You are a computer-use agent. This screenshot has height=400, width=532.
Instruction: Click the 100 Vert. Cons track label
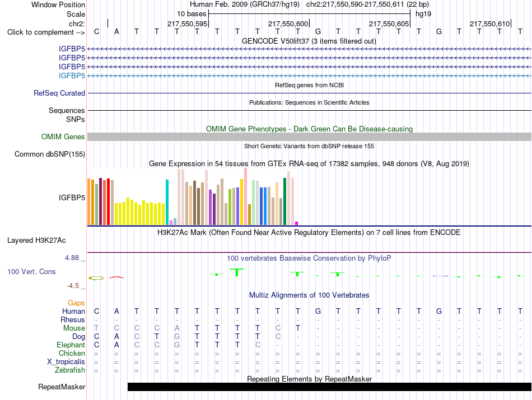click(31, 271)
